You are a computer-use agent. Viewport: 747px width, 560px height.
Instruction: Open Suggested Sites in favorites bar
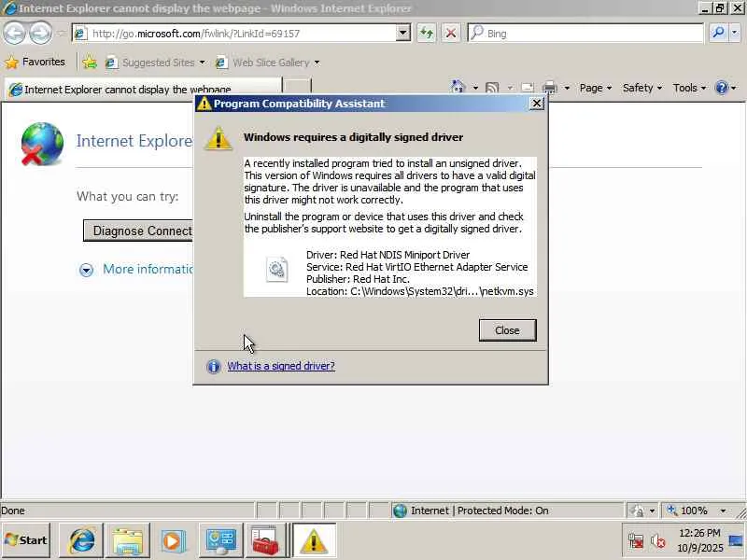tap(155, 63)
